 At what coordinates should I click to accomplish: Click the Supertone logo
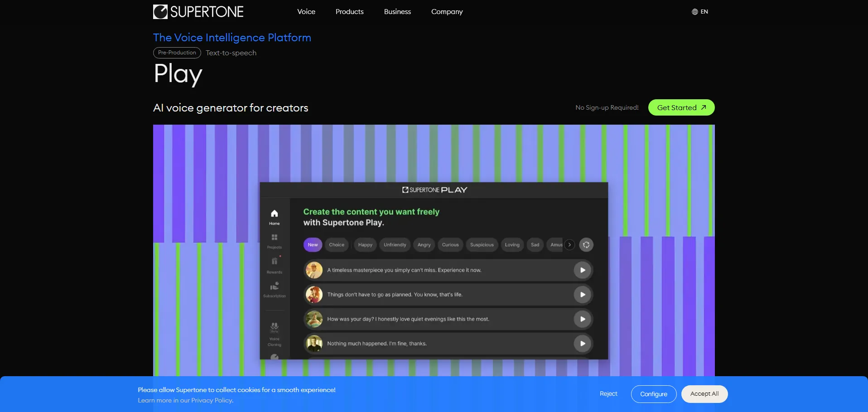198,12
